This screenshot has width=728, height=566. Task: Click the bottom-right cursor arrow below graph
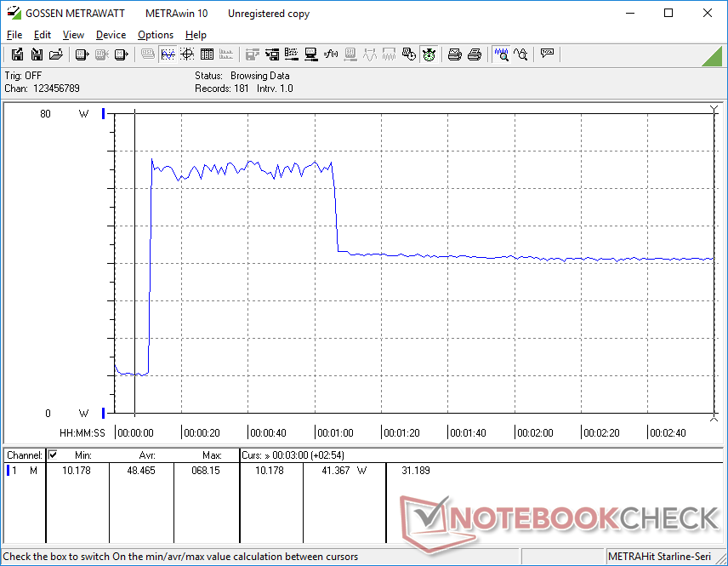click(x=714, y=418)
